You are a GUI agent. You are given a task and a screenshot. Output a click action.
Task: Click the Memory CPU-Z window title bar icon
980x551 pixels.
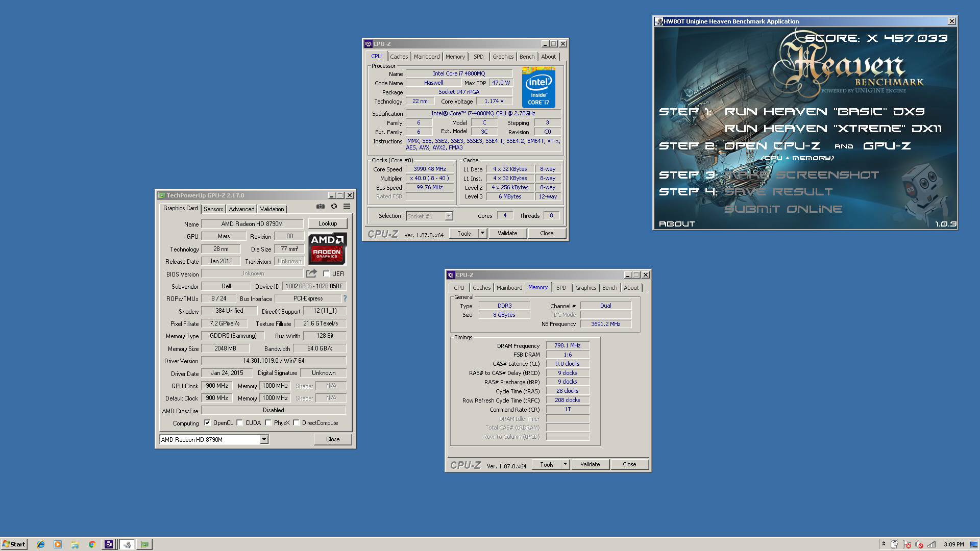[x=451, y=275]
